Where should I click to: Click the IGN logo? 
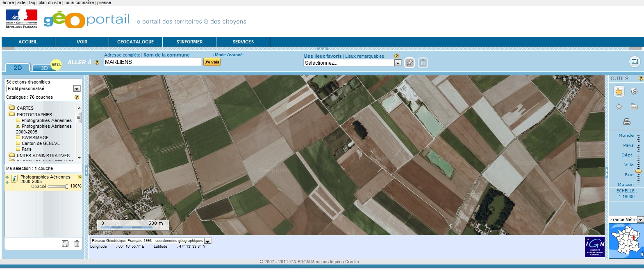595,247
